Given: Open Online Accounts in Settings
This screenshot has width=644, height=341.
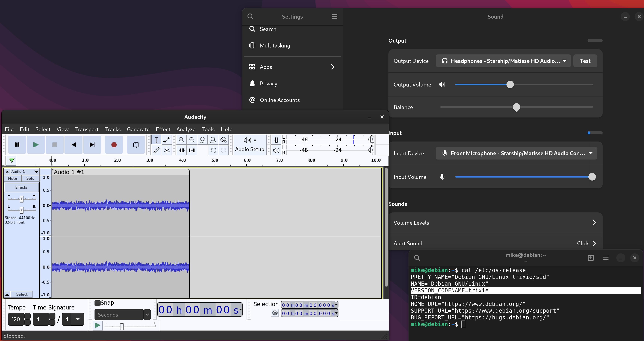Looking at the screenshot, I should [292, 100].
